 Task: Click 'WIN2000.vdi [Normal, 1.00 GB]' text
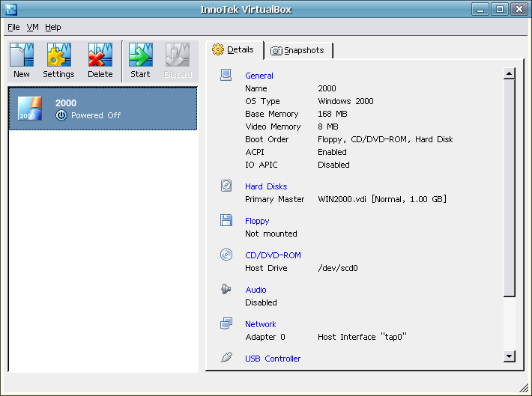tap(382, 199)
